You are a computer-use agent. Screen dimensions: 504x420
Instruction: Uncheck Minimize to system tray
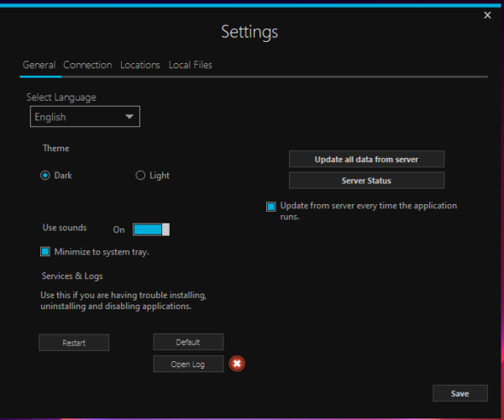46,251
